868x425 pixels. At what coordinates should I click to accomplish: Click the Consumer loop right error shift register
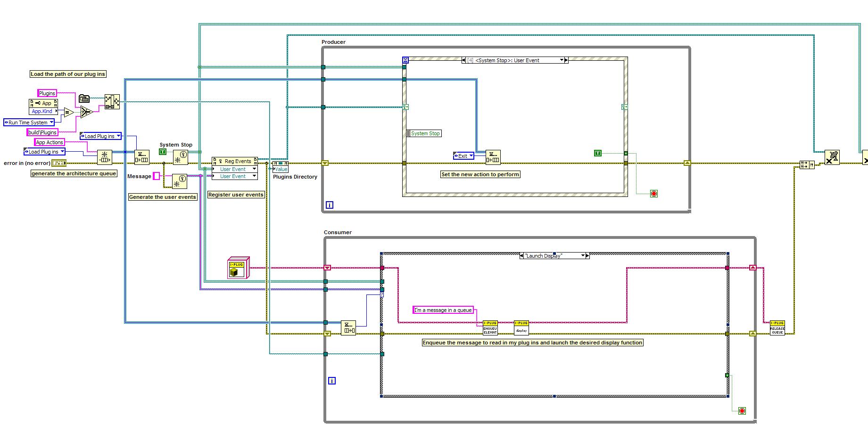pos(752,334)
